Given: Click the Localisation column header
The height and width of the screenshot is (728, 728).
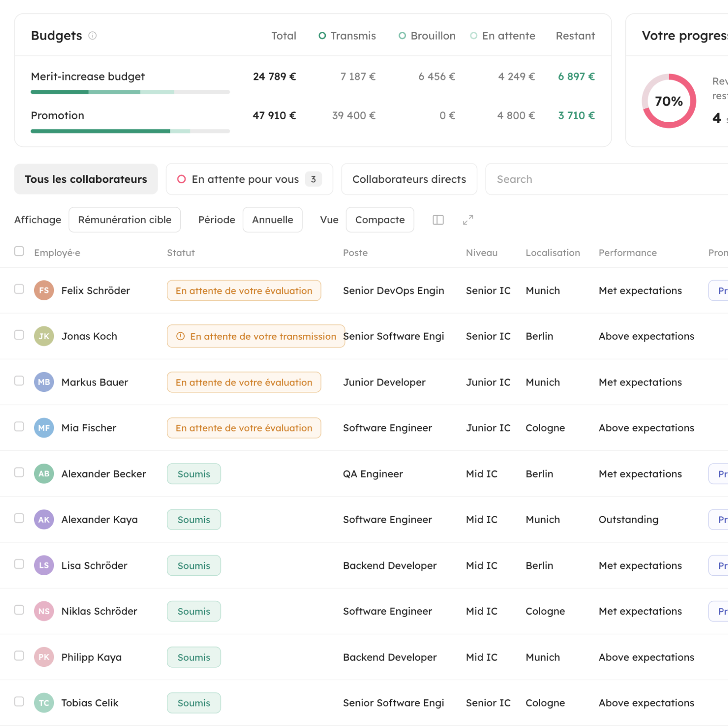Looking at the screenshot, I should [x=553, y=253].
